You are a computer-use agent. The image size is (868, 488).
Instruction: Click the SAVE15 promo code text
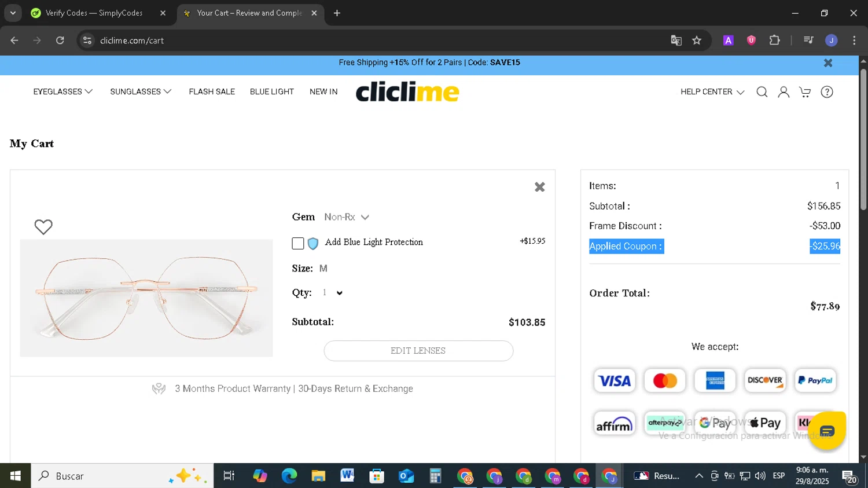(x=505, y=63)
